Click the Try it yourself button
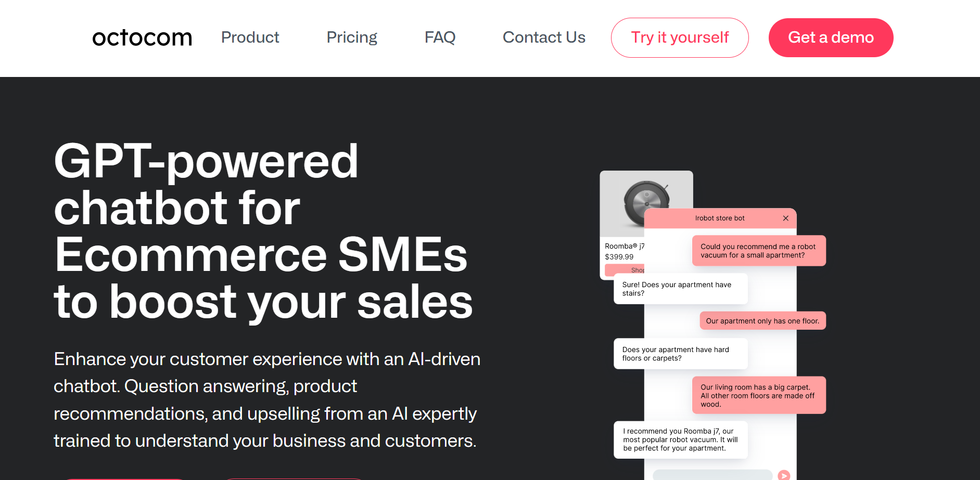This screenshot has width=980, height=480. point(680,37)
